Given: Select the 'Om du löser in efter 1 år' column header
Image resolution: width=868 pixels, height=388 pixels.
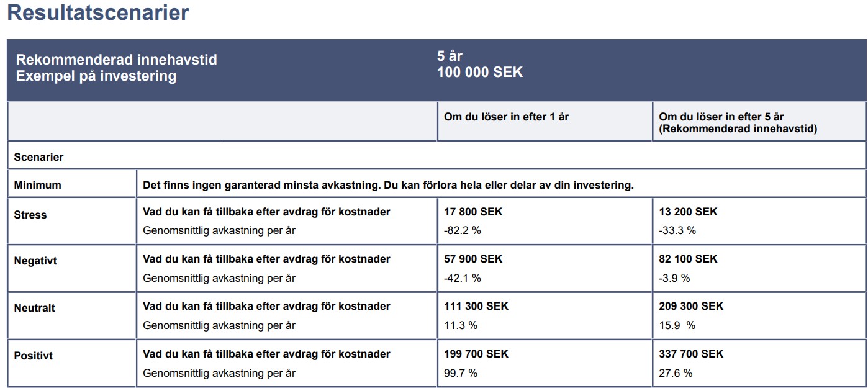Looking at the screenshot, I should [506, 117].
